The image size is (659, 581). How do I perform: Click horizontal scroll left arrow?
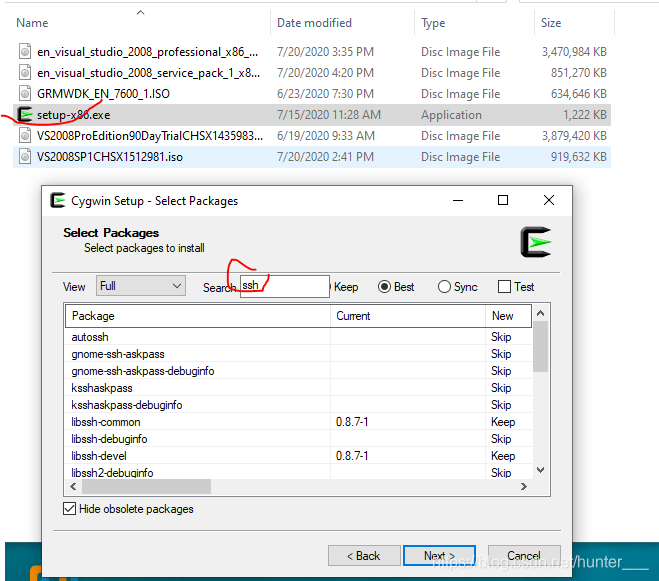click(74, 486)
